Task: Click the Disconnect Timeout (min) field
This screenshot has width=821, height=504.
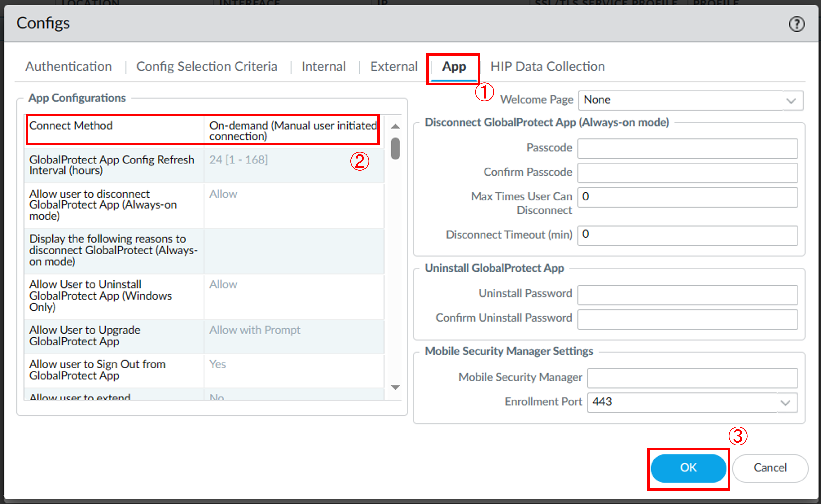Action: click(x=687, y=235)
